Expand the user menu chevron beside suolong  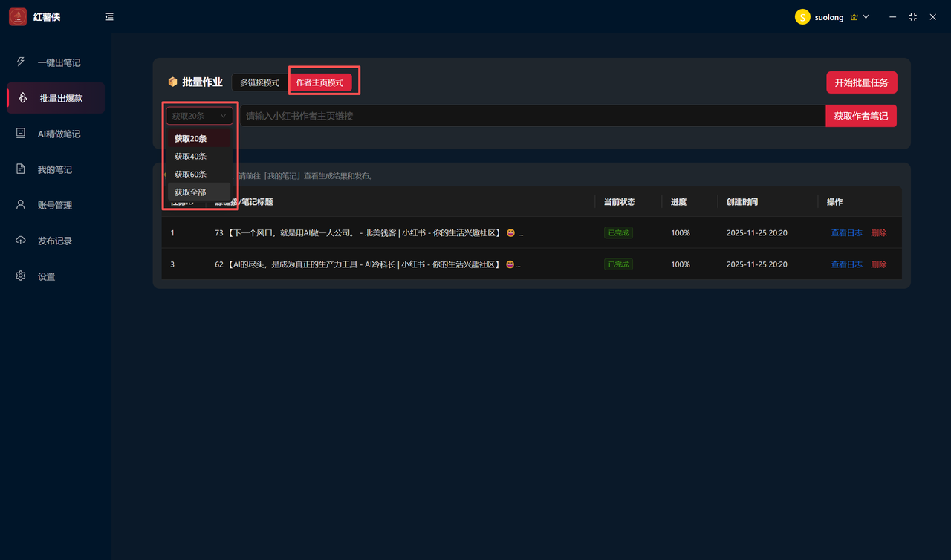click(x=866, y=17)
